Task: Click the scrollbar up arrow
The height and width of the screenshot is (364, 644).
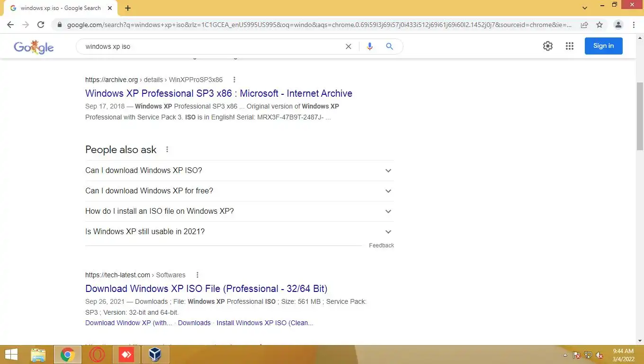Action: [x=640, y=37]
